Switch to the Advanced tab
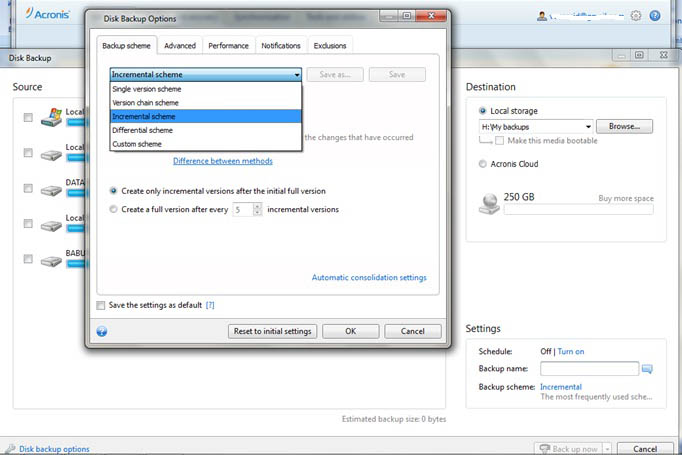The width and height of the screenshot is (682, 455). [x=180, y=46]
